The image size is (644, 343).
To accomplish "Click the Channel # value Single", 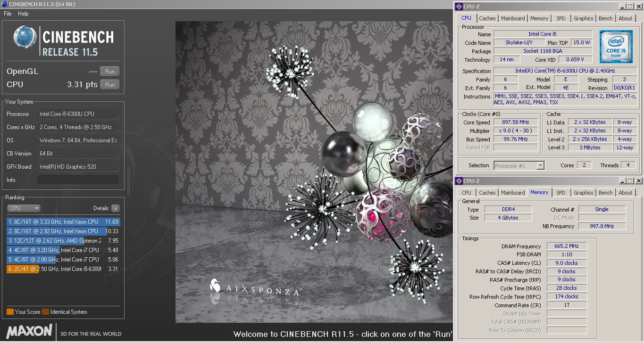I will (x=602, y=209).
